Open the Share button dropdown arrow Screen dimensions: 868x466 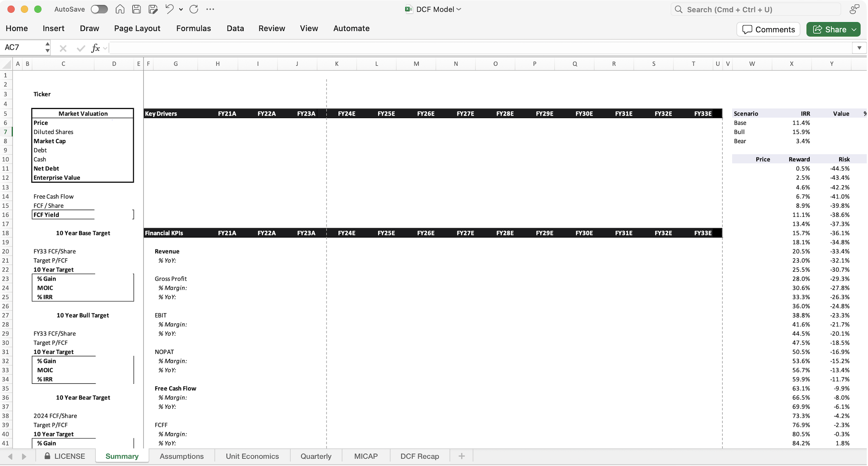point(854,30)
